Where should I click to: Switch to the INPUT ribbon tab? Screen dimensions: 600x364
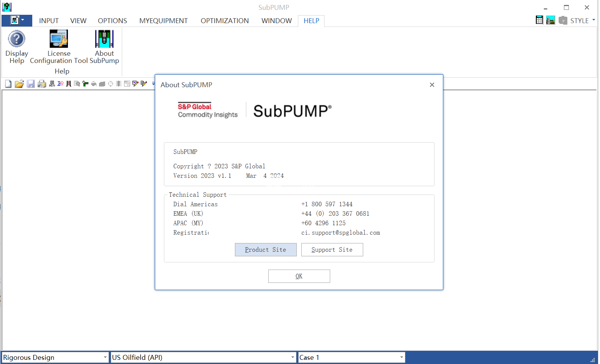click(49, 21)
